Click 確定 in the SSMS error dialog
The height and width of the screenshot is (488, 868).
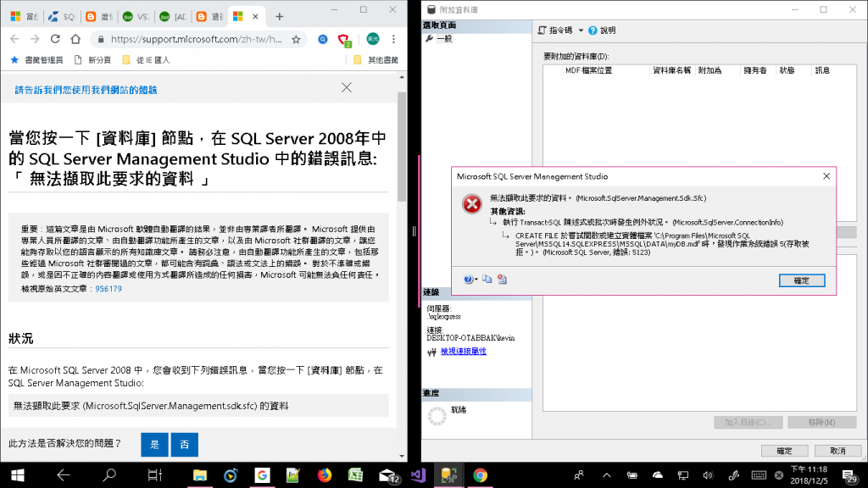[x=802, y=280]
